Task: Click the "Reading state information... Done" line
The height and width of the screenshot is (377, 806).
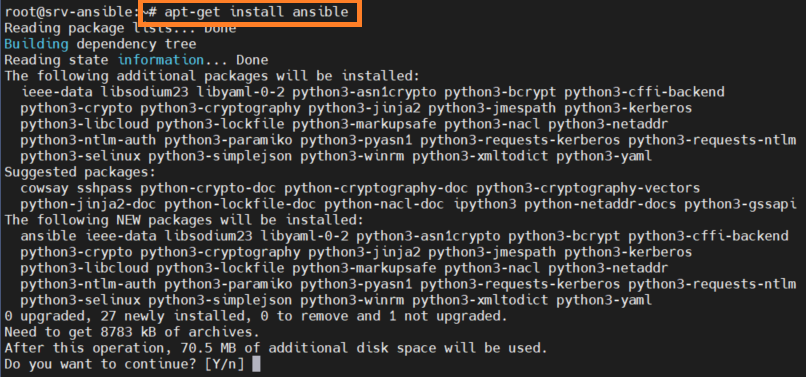Action: tap(136, 60)
